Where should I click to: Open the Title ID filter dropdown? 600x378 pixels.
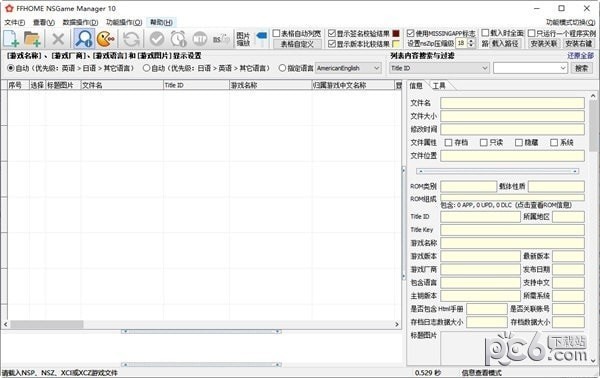point(439,68)
